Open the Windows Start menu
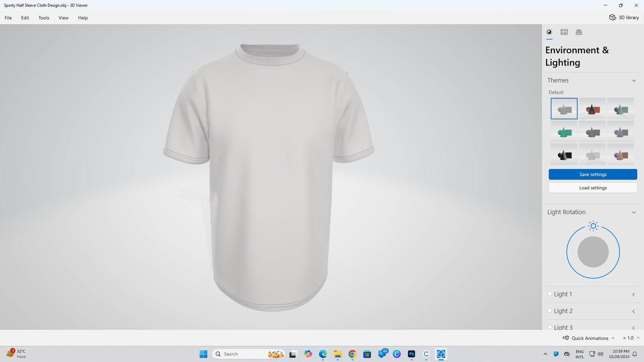 [203, 354]
